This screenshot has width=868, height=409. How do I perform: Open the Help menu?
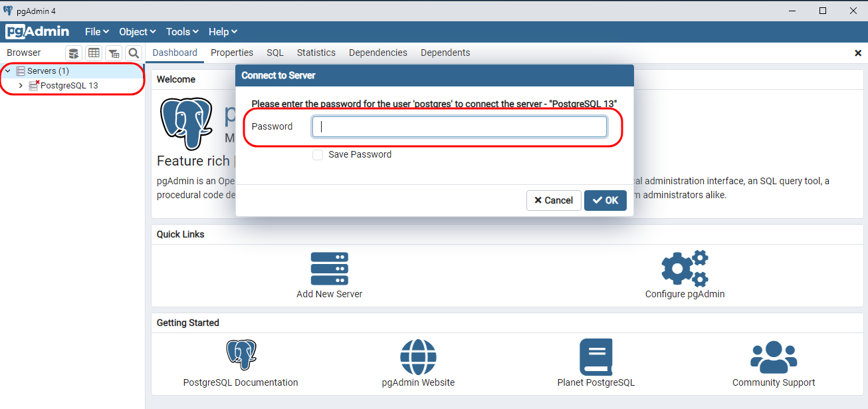pyautogui.click(x=222, y=31)
